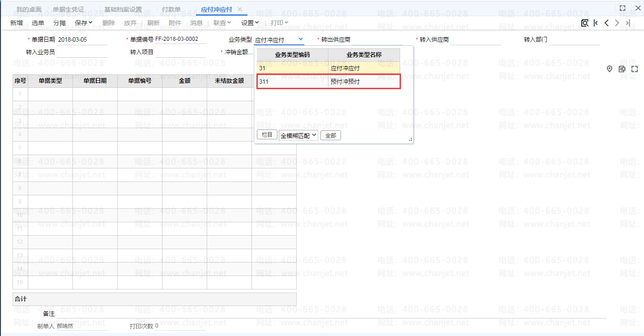Toggle the 业务类型 dropdown arrow
The width and height of the screenshot is (644, 336).
click(x=301, y=39)
